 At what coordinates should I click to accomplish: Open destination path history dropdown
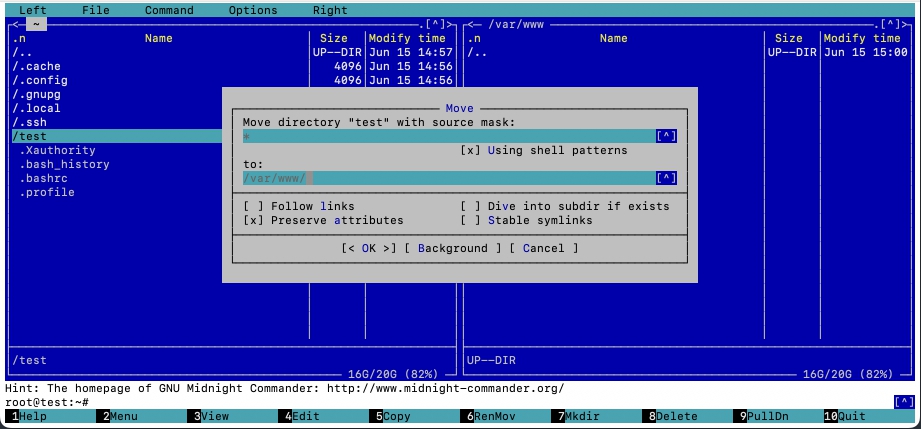[x=666, y=178]
